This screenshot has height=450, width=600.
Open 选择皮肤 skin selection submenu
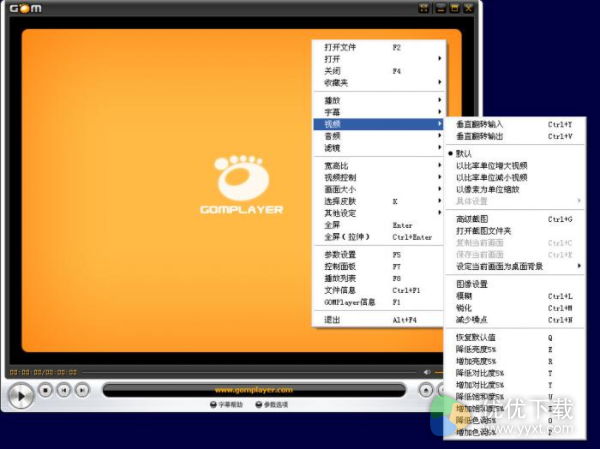pos(379,201)
